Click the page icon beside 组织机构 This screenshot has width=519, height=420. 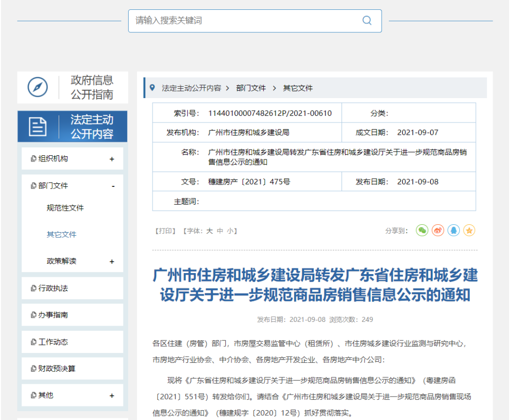33,158
